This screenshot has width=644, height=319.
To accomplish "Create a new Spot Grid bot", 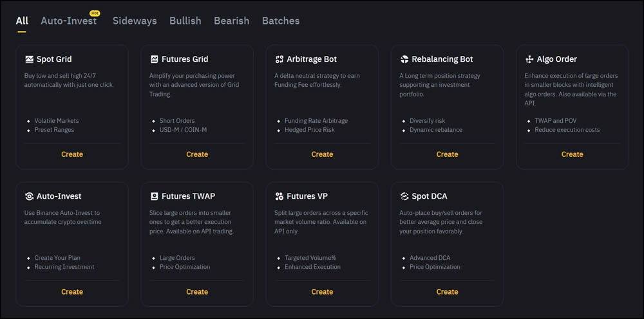I will point(72,154).
